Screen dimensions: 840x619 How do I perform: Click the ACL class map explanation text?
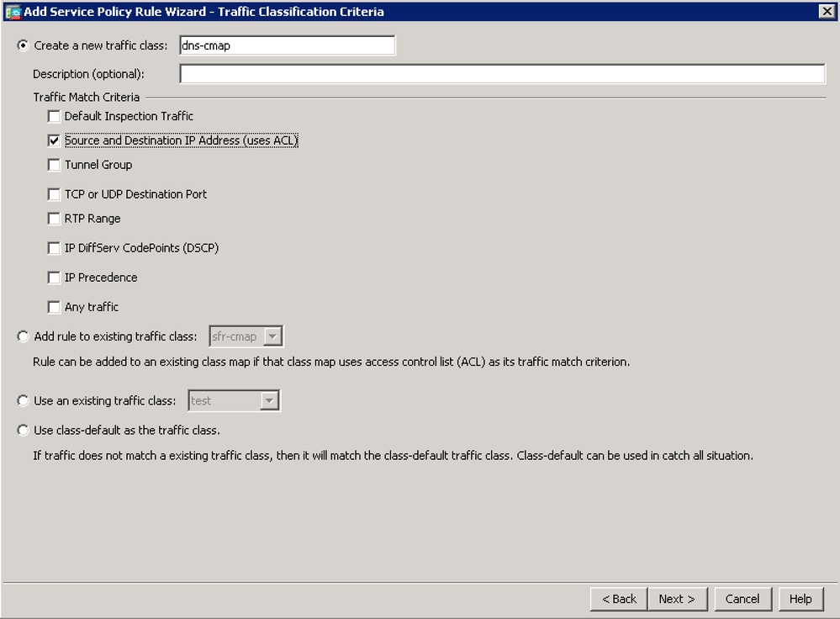pos(331,362)
